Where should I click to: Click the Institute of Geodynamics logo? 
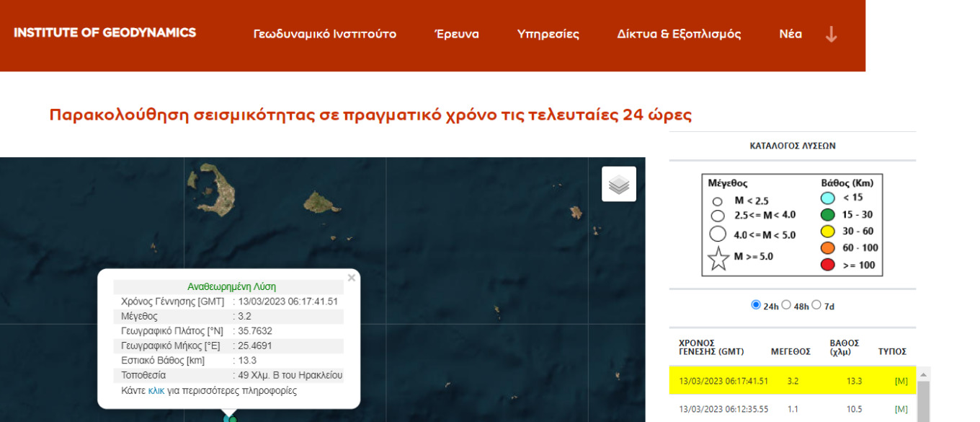(x=104, y=33)
